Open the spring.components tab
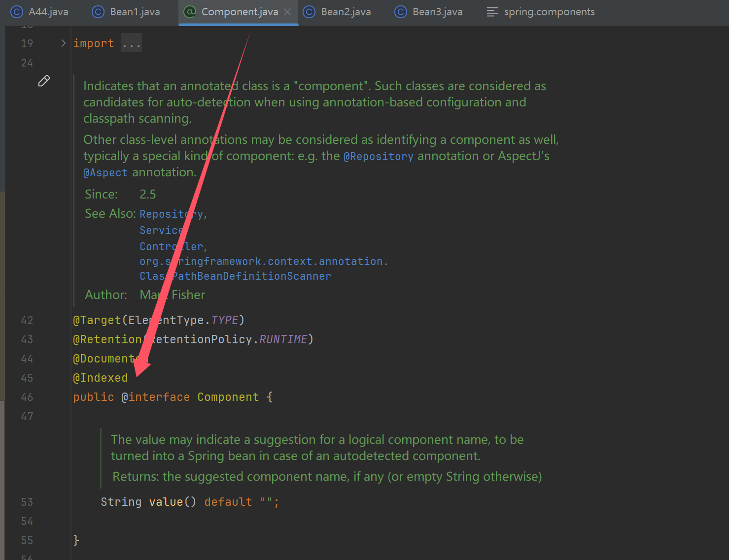This screenshot has height=560, width=729. 541,12
